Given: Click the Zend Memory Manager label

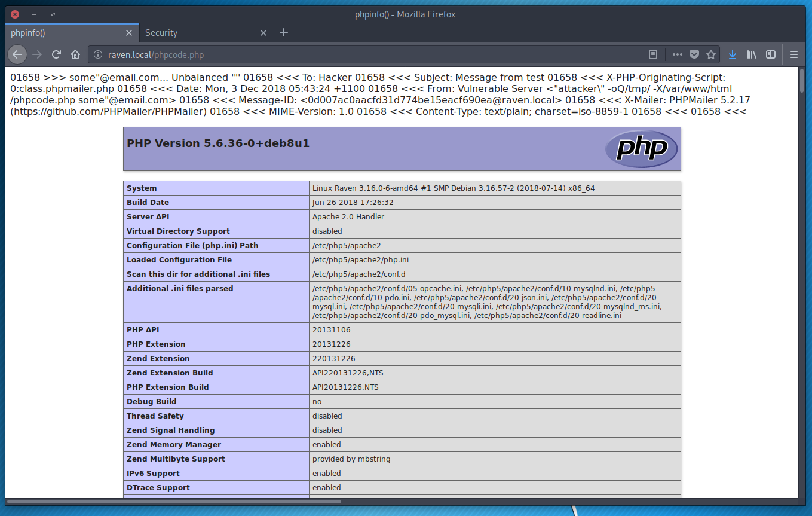Looking at the screenshot, I should [174, 445].
